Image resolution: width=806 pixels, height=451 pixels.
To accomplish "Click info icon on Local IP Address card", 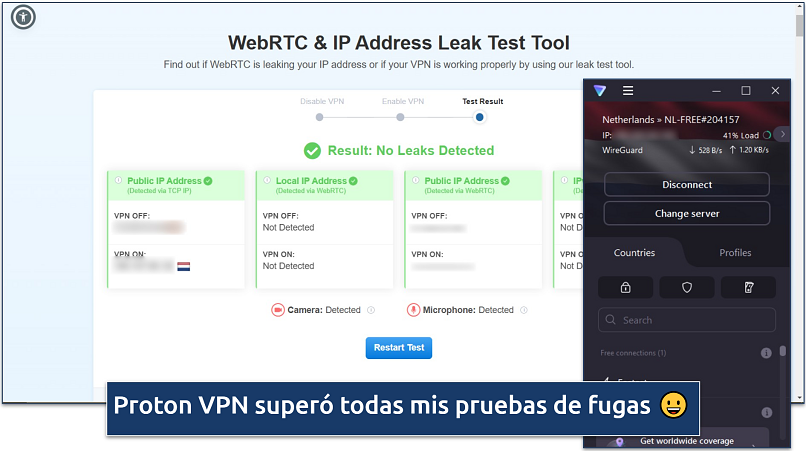I will click(267, 181).
